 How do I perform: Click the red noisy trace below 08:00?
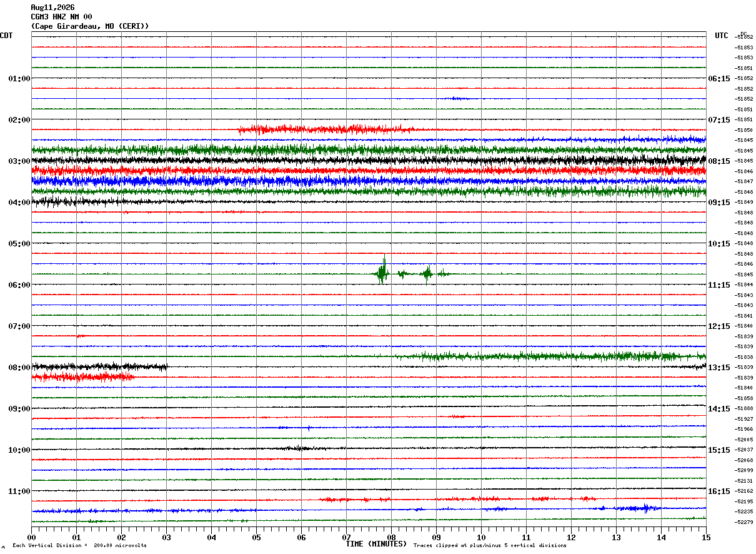[83, 377]
